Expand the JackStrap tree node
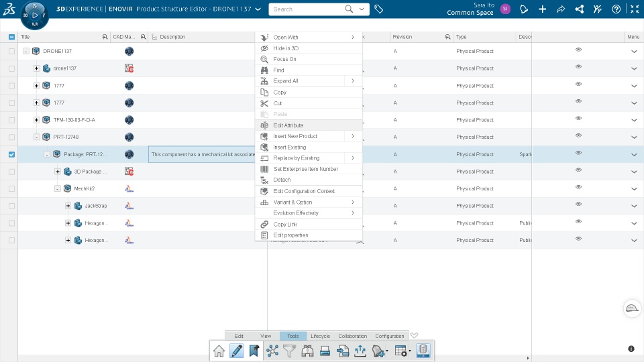The width and height of the screenshot is (644, 362). (x=68, y=206)
